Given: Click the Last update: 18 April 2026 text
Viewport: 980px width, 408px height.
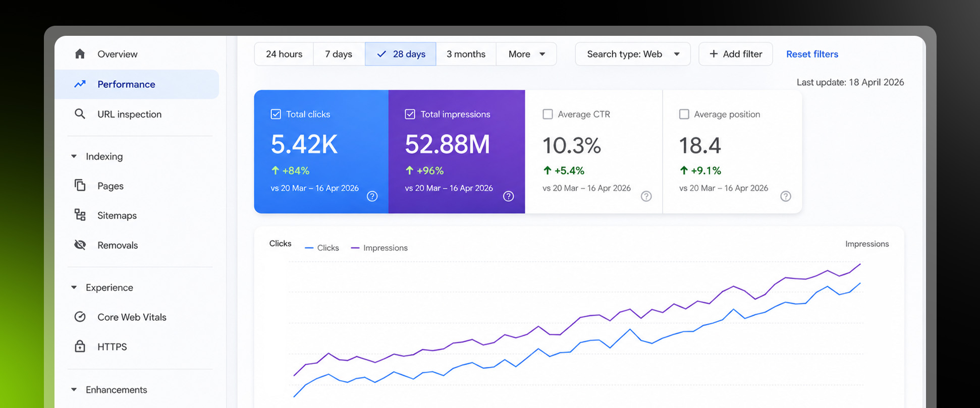Looking at the screenshot, I should click(850, 82).
